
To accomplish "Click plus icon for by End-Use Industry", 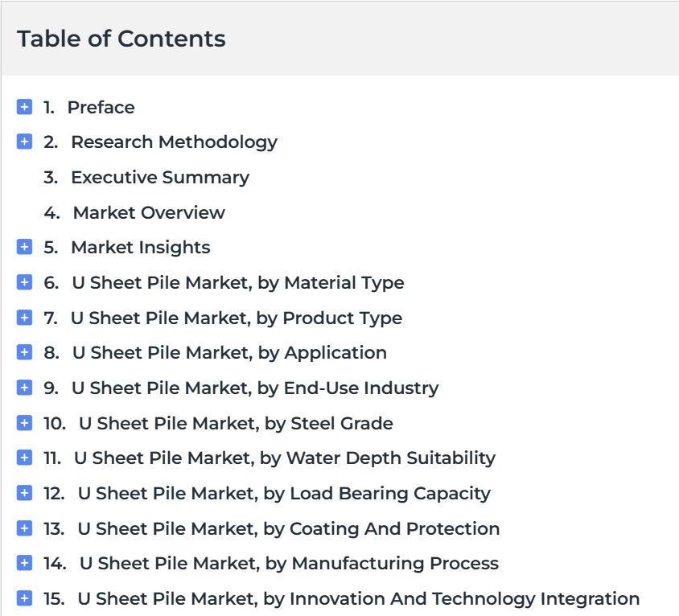I will click(24, 388).
